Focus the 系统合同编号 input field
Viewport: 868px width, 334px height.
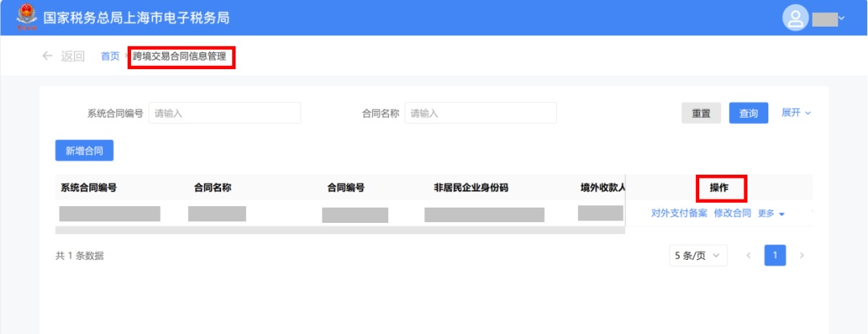tap(225, 113)
